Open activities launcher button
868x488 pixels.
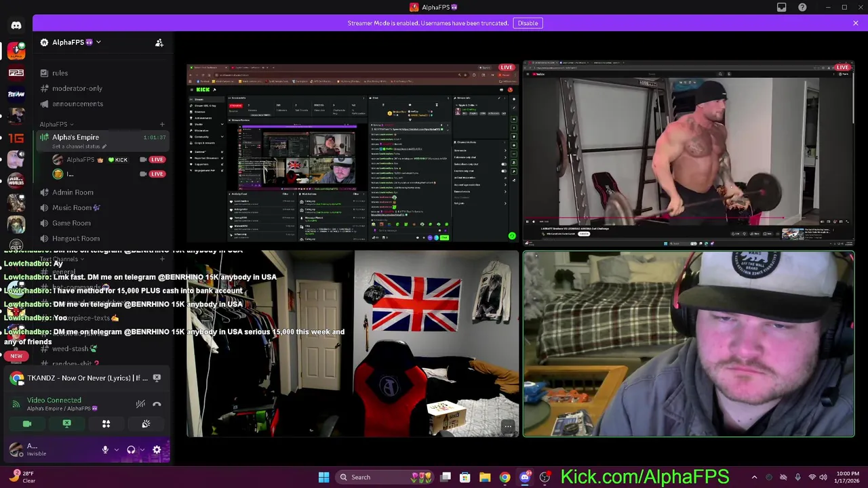[x=106, y=424]
